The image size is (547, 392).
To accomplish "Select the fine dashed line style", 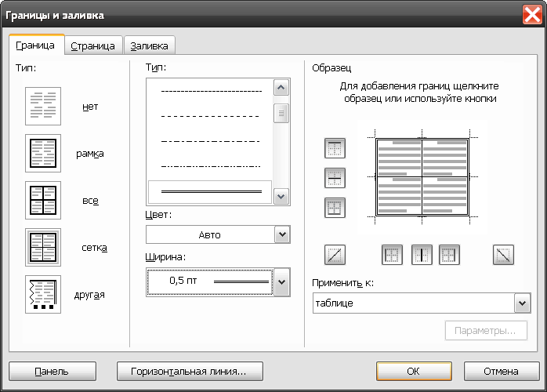I will coord(212,92).
